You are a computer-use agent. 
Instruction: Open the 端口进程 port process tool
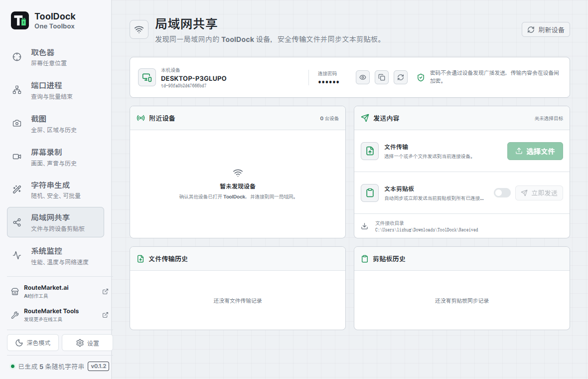tap(55, 90)
